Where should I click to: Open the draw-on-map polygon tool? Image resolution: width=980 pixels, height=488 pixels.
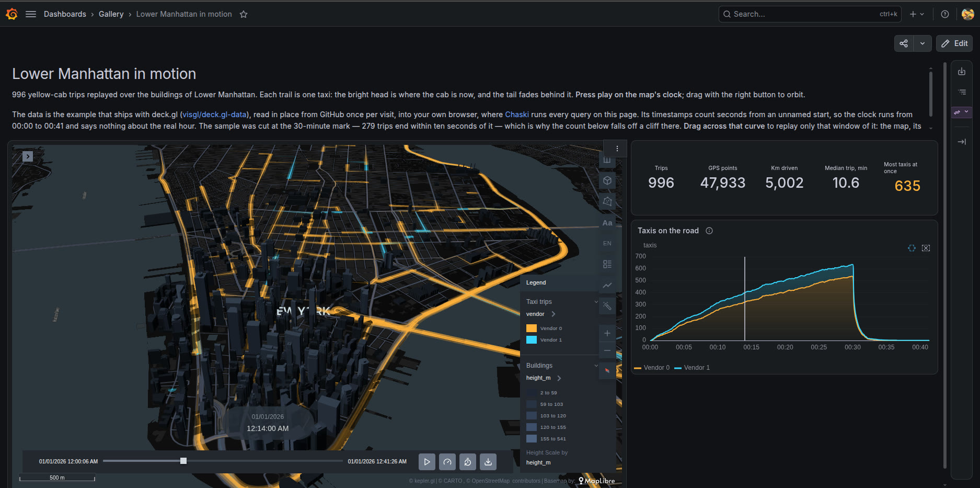(607, 201)
